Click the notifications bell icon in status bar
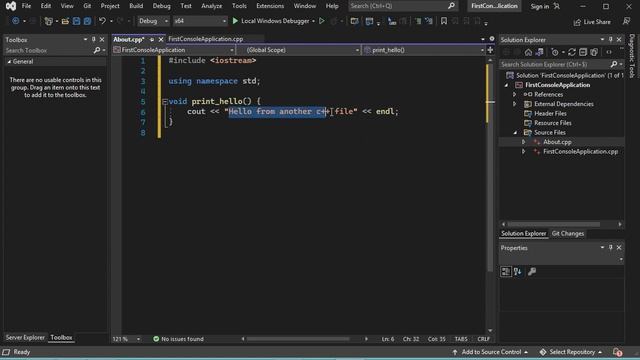 tap(617, 352)
